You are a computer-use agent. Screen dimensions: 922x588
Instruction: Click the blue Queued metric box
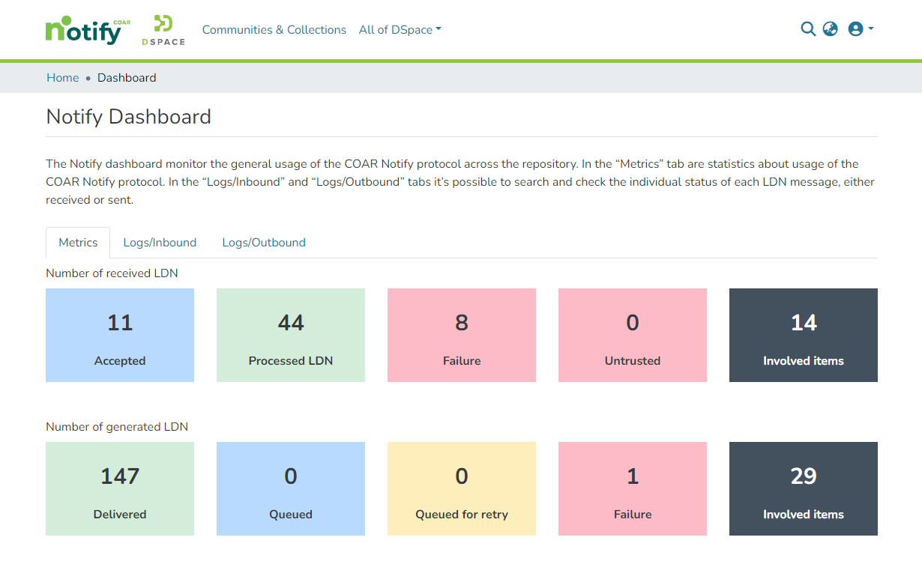coord(291,489)
